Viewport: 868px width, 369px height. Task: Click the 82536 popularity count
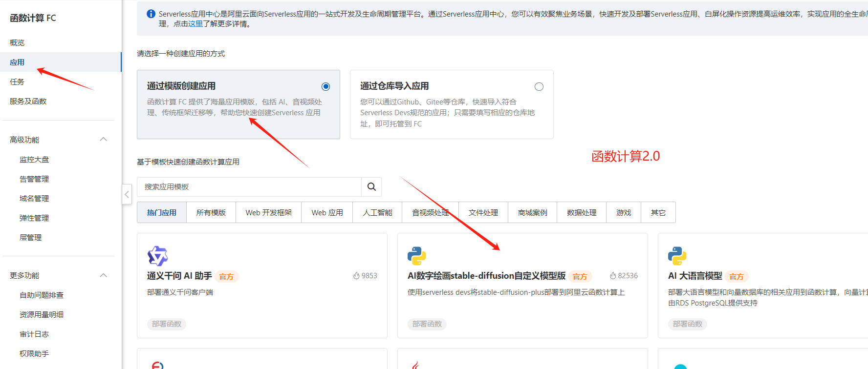click(x=628, y=276)
